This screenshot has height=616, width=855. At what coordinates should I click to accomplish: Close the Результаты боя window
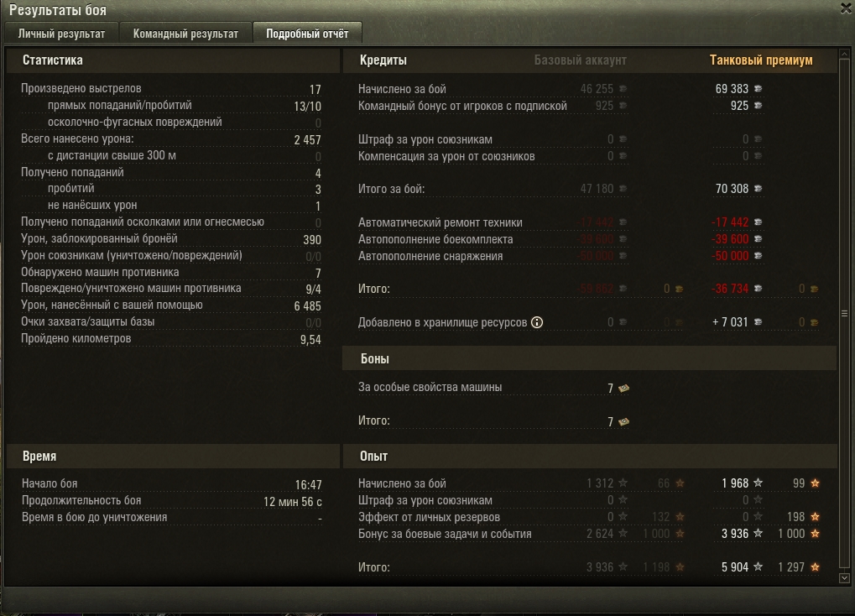847,8
